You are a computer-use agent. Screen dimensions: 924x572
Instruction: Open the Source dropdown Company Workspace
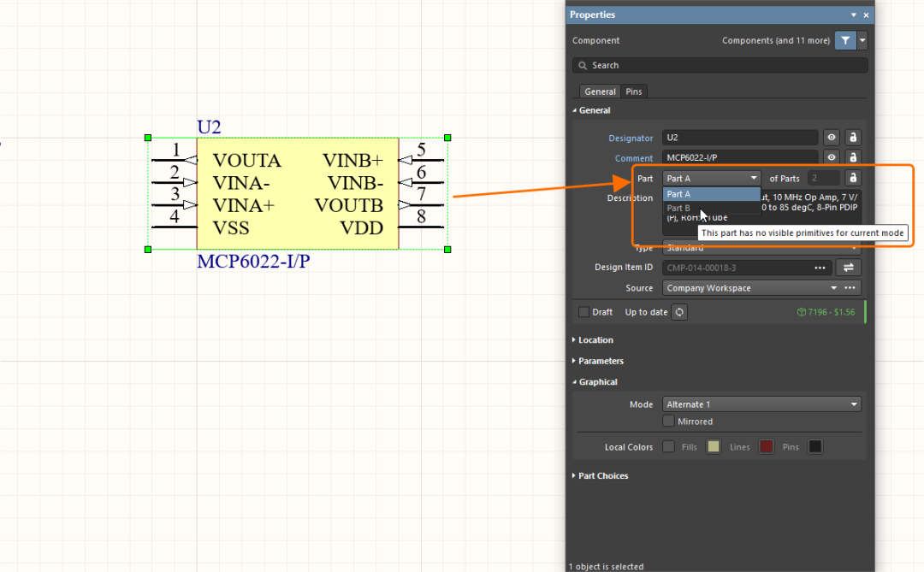[752, 287]
